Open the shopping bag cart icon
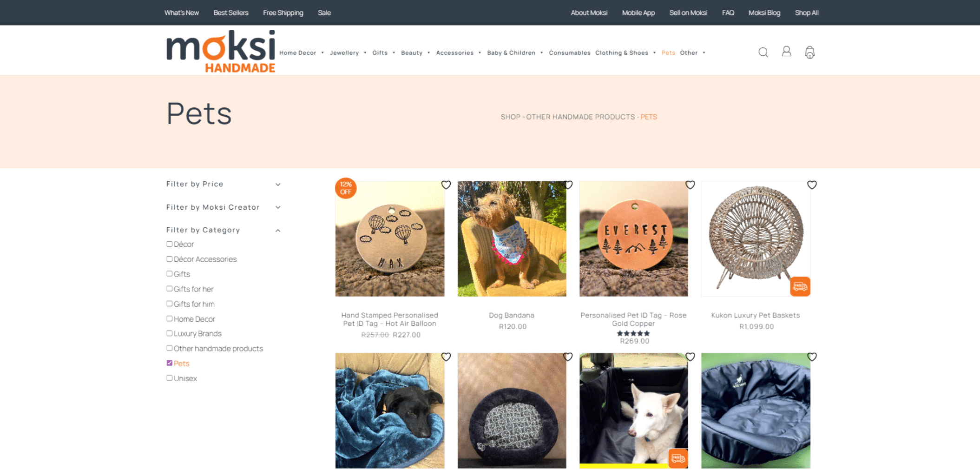The height and width of the screenshot is (470, 980). click(809, 52)
